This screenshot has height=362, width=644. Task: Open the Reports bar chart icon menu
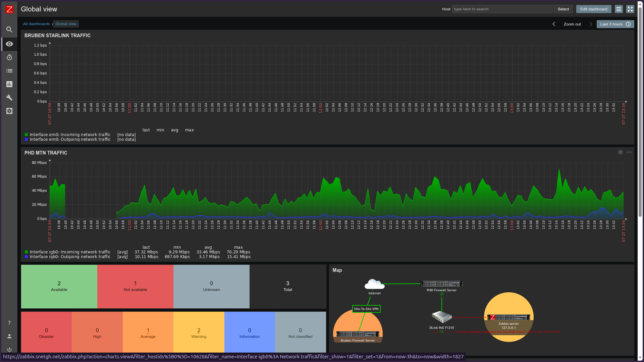[x=9, y=84]
